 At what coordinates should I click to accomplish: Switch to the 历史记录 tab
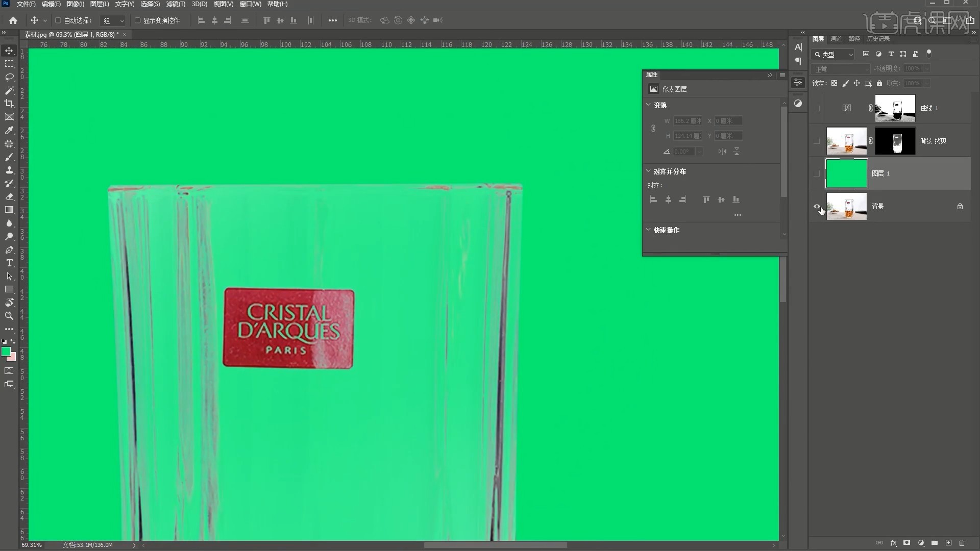pyautogui.click(x=877, y=39)
